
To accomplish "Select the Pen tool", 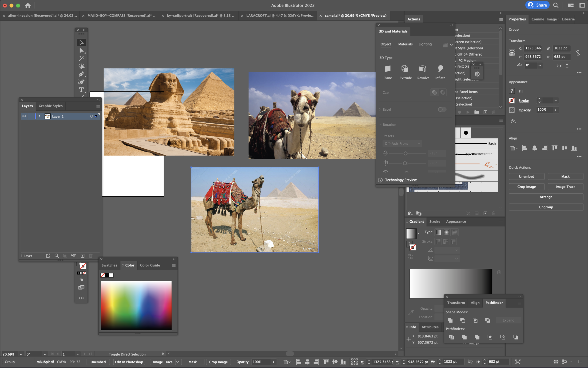I will coord(81,74).
